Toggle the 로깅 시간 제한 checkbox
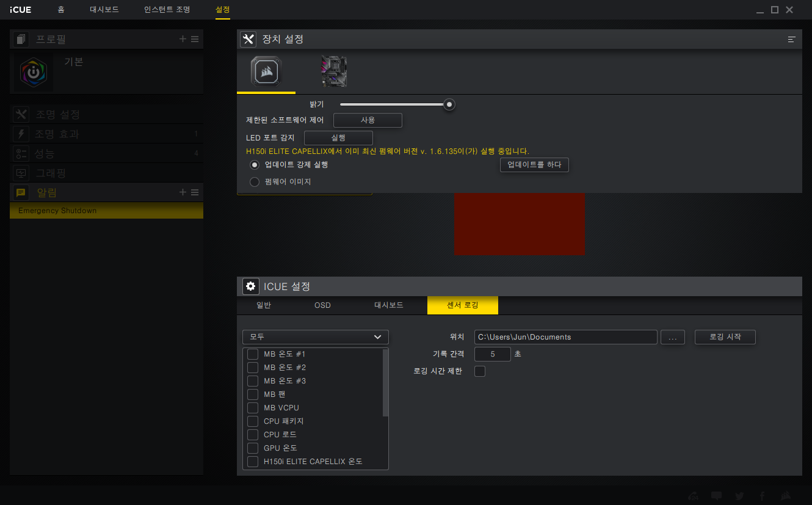Image resolution: width=812 pixels, height=505 pixels. click(480, 371)
